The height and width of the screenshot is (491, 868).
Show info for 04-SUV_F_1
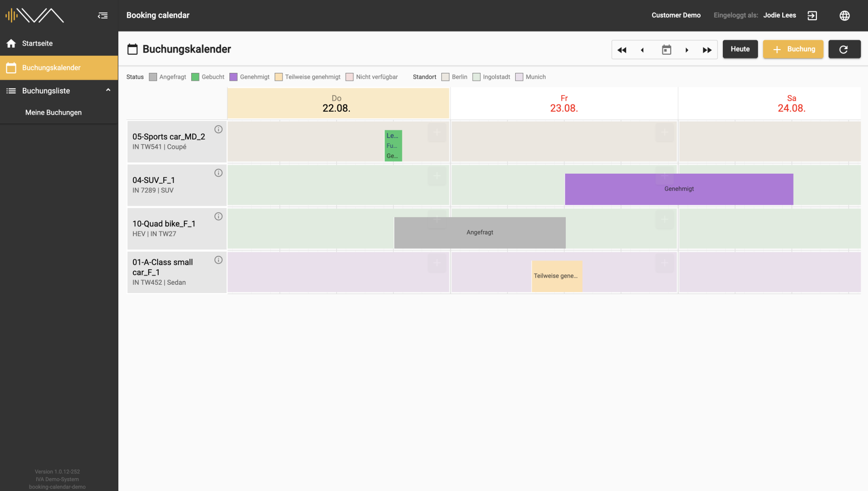219,173
